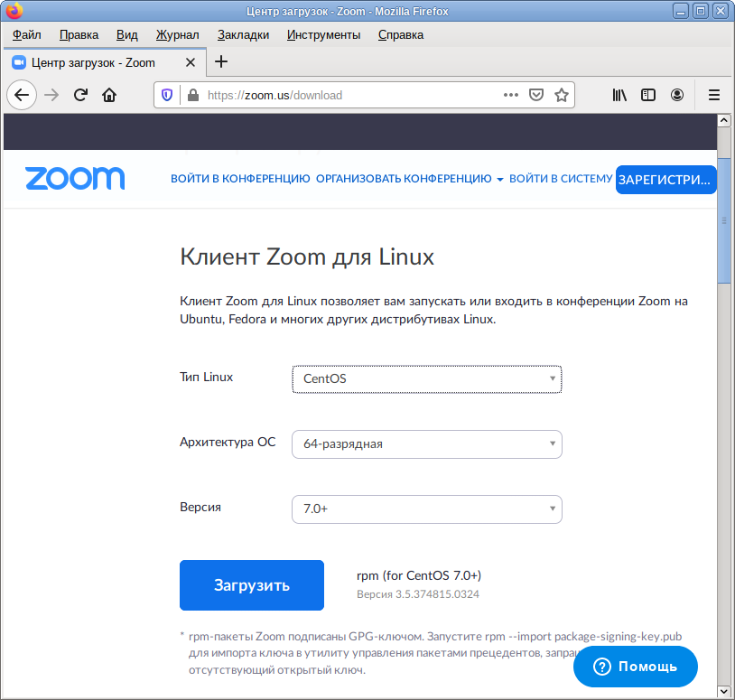The width and height of the screenshot is (735, 700).
Task: Bookmark this page with the star
Action: [561, 95]
